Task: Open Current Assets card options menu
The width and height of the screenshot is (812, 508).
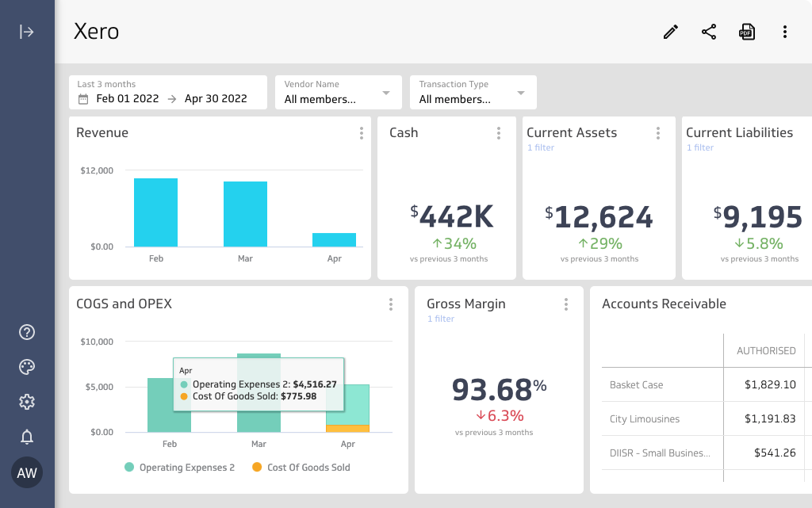Action: (x=658, y=133)
